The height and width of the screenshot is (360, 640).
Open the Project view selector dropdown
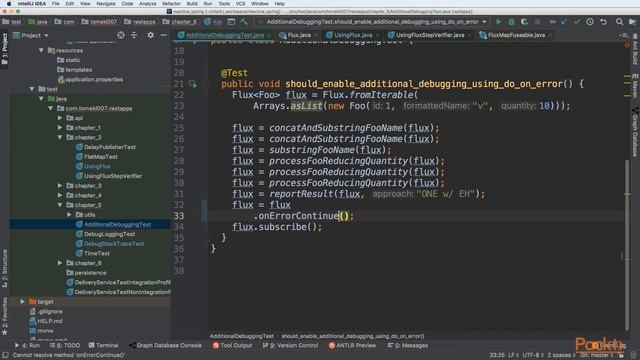click(31, 36)
